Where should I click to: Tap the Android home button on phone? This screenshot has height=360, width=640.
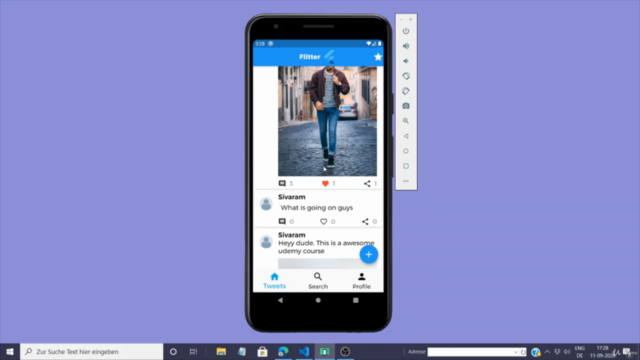[318, 300]
